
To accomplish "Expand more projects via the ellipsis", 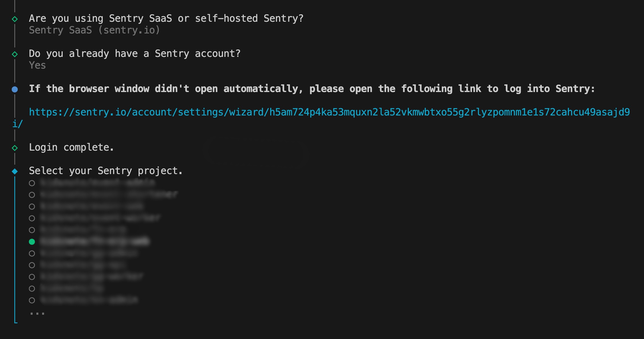I will coord(37,314).
